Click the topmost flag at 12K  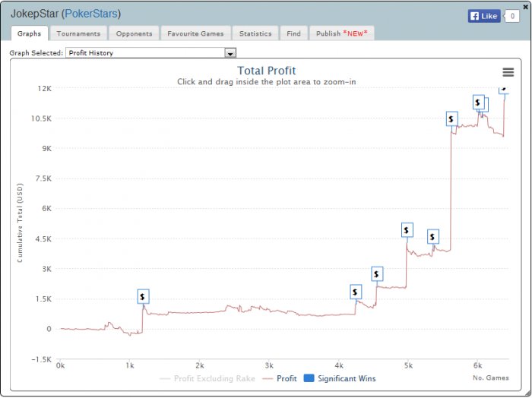coord(503,90)
